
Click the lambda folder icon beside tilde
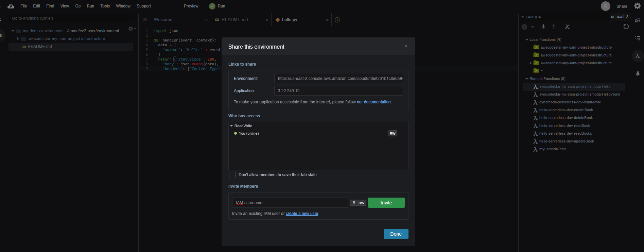coord(536,71)
